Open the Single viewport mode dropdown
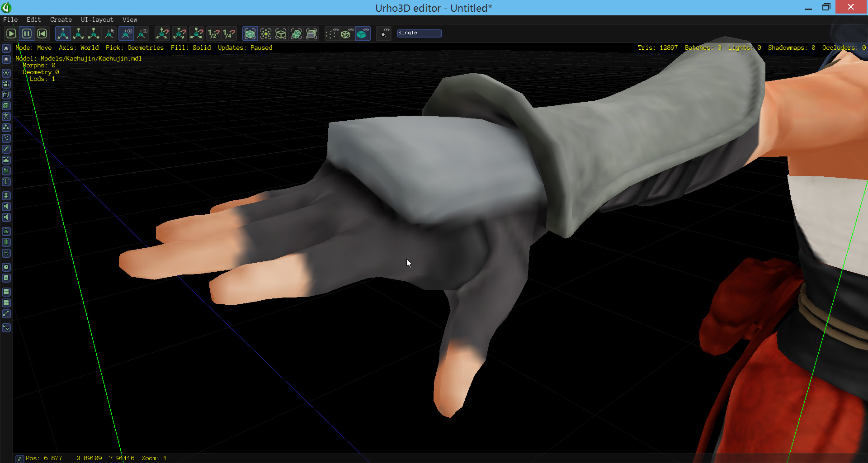Image resolution: width=868 pixels, height=463 pixels. 419,33
